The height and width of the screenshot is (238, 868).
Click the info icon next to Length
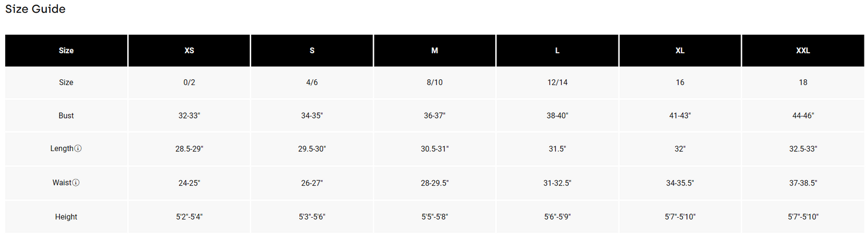(x=78, y=149)
